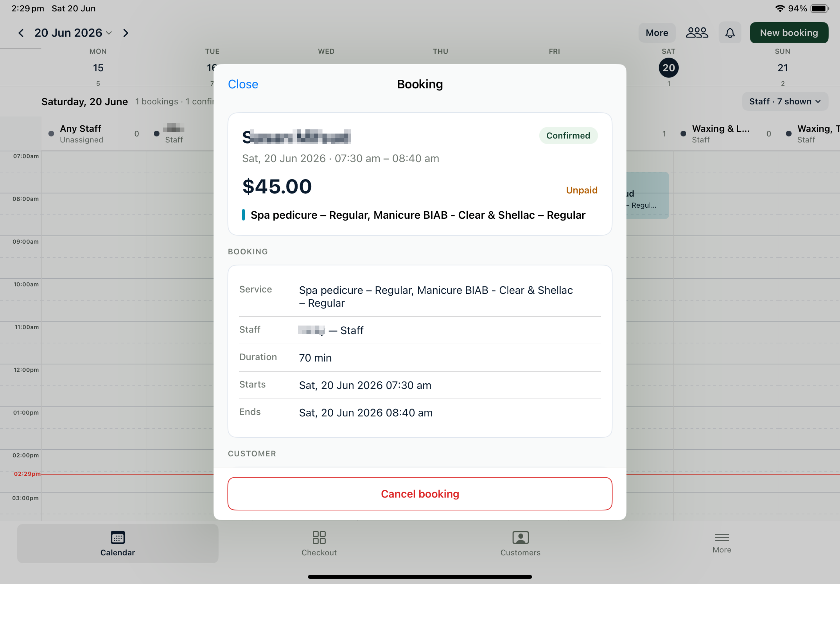
Task: Go to next week arrow
Action: pos(126,33)
